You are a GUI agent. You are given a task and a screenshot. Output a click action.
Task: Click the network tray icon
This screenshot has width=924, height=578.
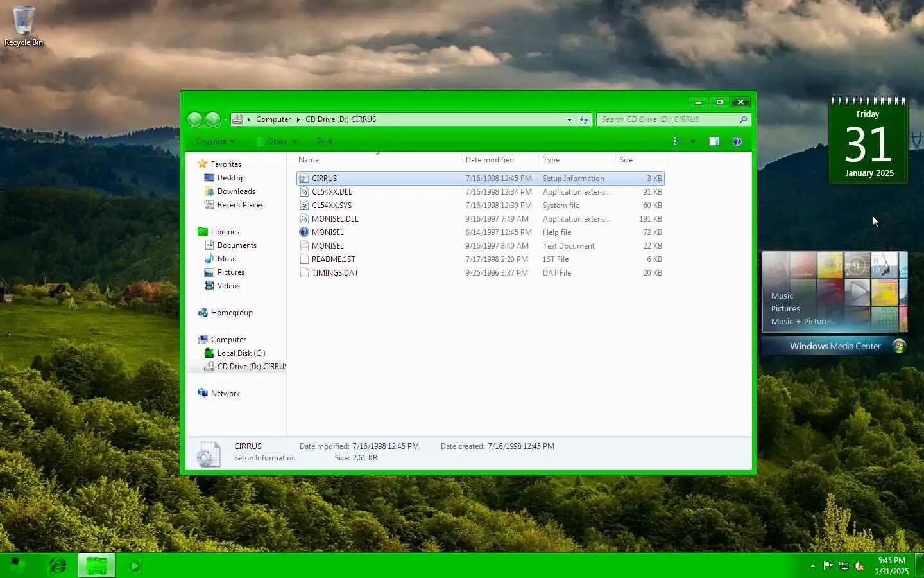pos(844,566)
